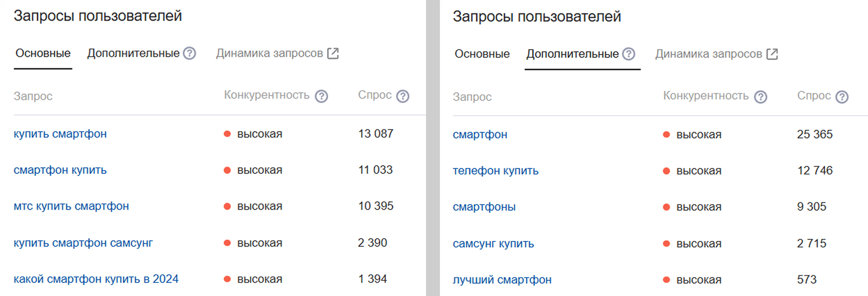The width and height of the screenshot is (868, 296).
Task: Switch to Основные tab in right panel
Action: (482, 54)
